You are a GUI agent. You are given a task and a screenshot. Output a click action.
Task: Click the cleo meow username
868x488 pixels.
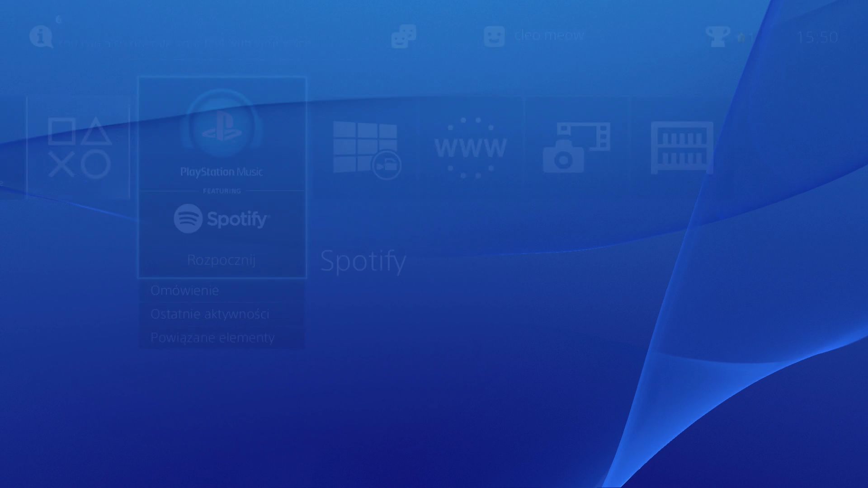549,35
